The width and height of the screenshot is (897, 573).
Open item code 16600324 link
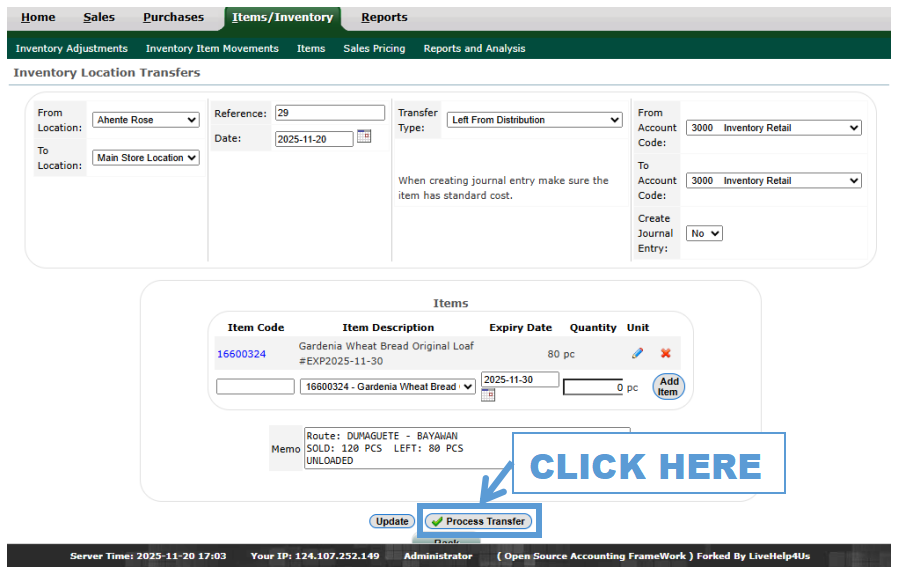[x=241, y=354]
